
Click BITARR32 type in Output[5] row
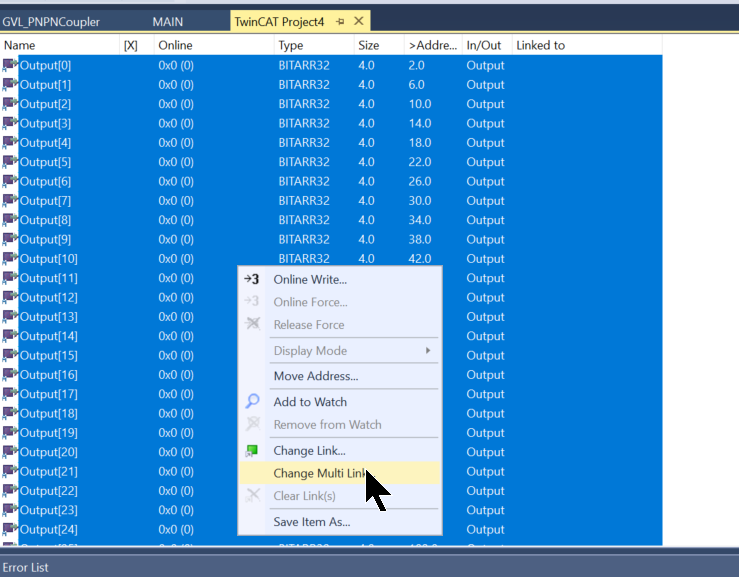tap(304, 162)
